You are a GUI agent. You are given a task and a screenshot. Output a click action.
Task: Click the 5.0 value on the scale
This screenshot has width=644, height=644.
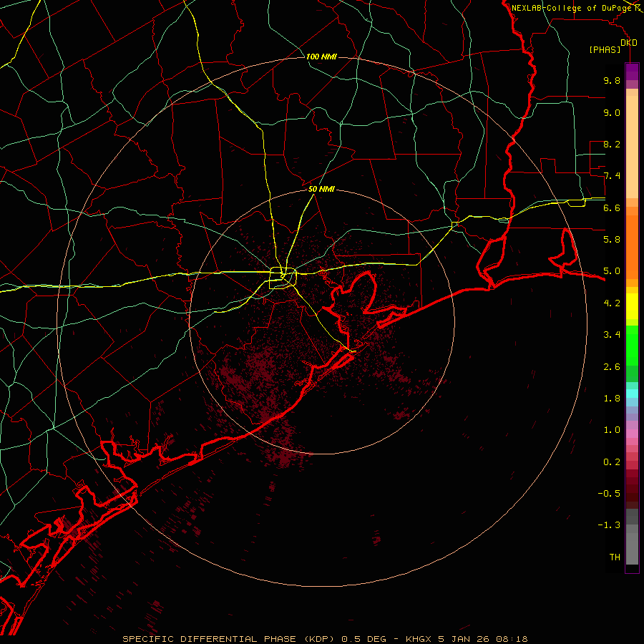[612, 271]
